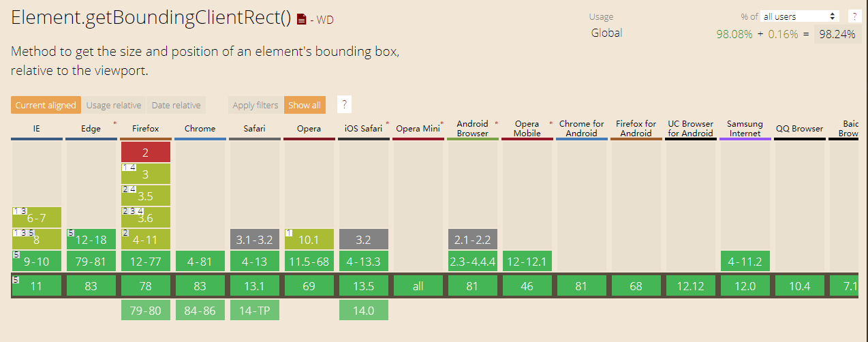Image resolution: width=868 pixels, height=342 pixels.
Task: Click the Safari 4-13 version cell
Action: pos(254,261)
